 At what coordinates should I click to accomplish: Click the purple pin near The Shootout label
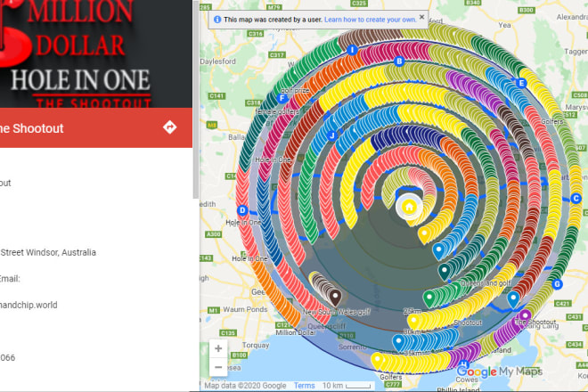(x=526, y=316)
